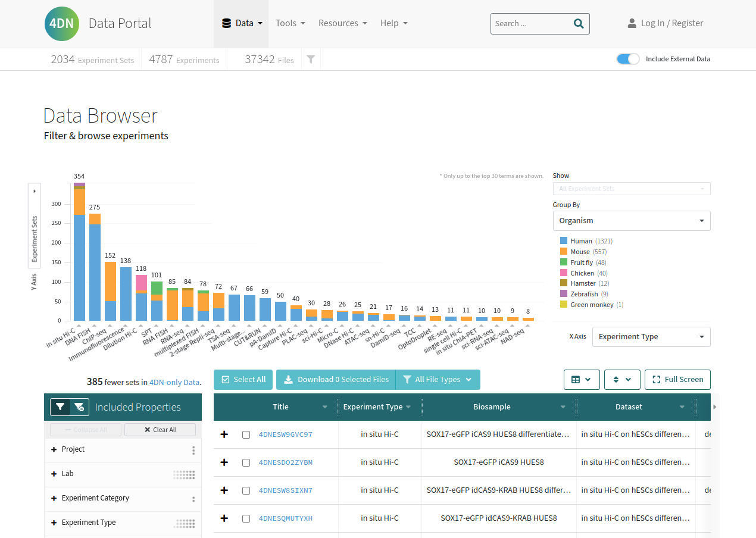Viewport: 756px width, 538px height.
Task: Open the Resources menu
Action: pos(342,23)
